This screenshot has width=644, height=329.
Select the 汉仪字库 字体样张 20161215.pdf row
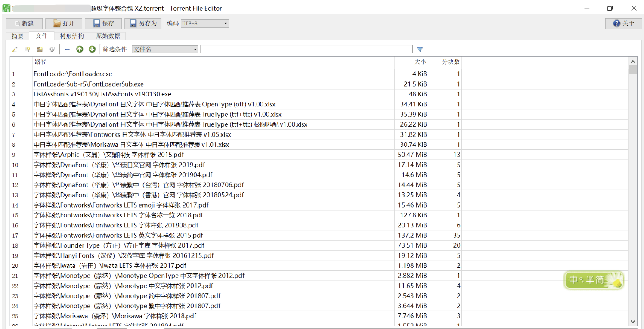click(x=319, y=255)
